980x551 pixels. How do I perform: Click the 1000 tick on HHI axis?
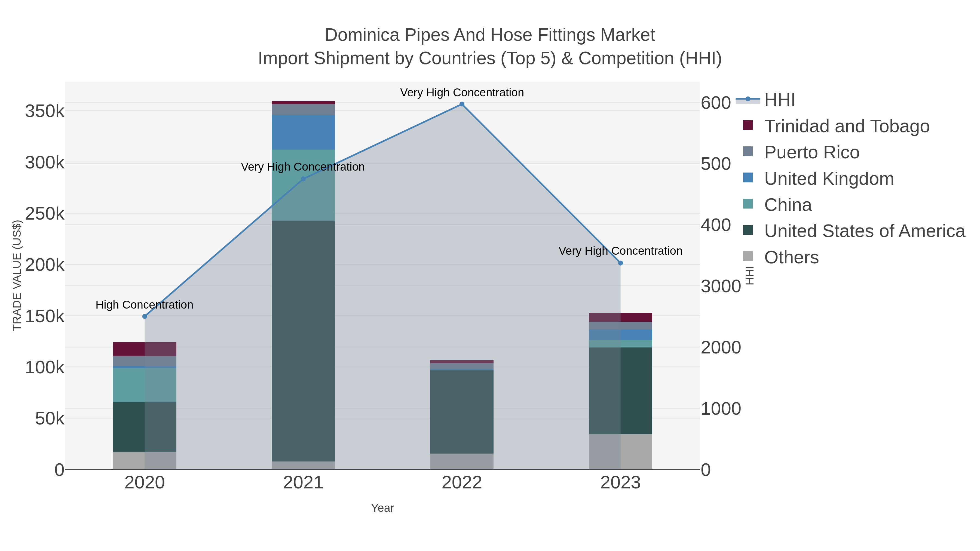(721, 409)
